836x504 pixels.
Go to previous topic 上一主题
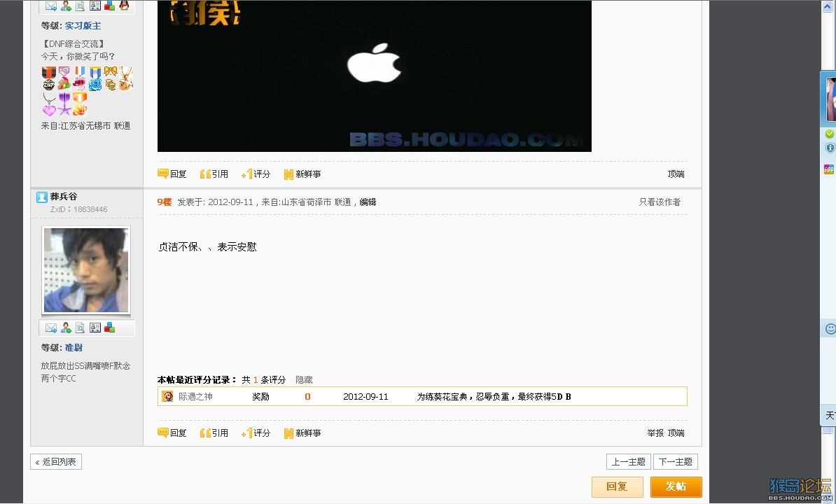click(x=628, y=462)
